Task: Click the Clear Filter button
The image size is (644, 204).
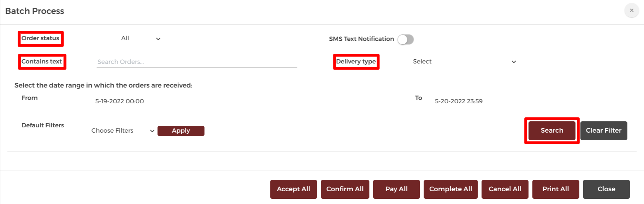Action: tap(604, 130)
